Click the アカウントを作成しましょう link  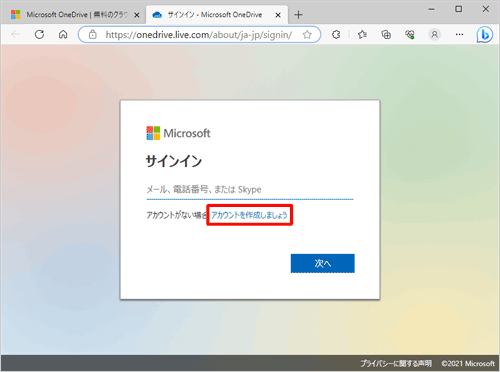click(249, 215)
